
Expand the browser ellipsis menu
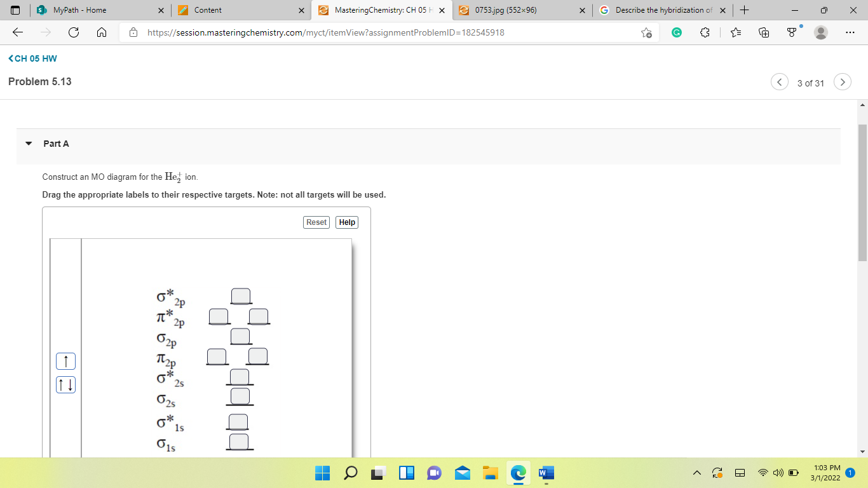[x=850, y=32]
